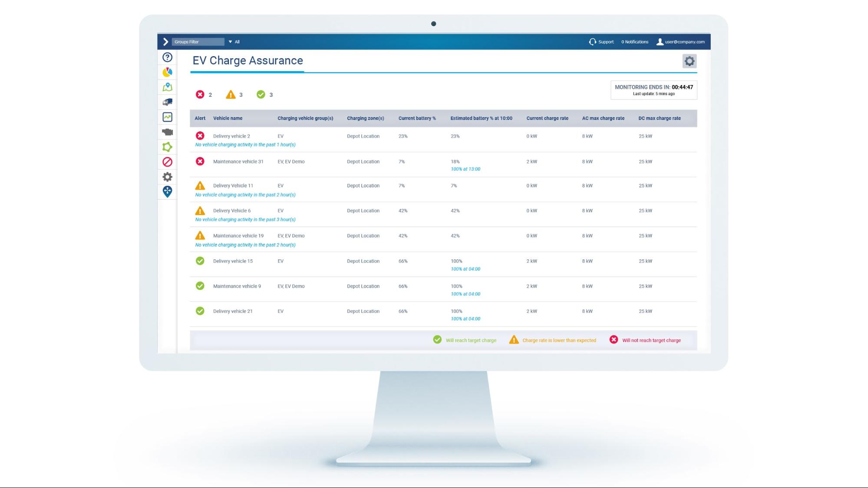Click the '100% at 13:00' estimate link
The image size is (868, 488).
tap(465, 169)
